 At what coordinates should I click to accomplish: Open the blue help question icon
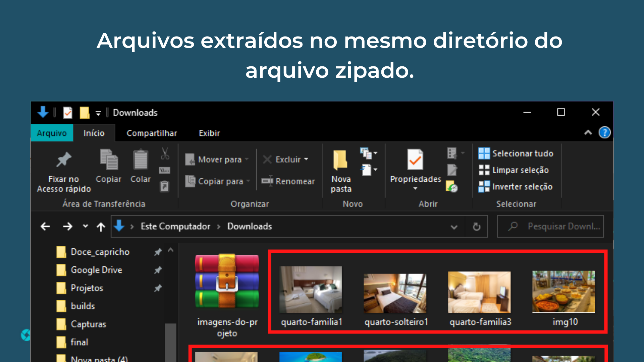(x=604, y=133)
